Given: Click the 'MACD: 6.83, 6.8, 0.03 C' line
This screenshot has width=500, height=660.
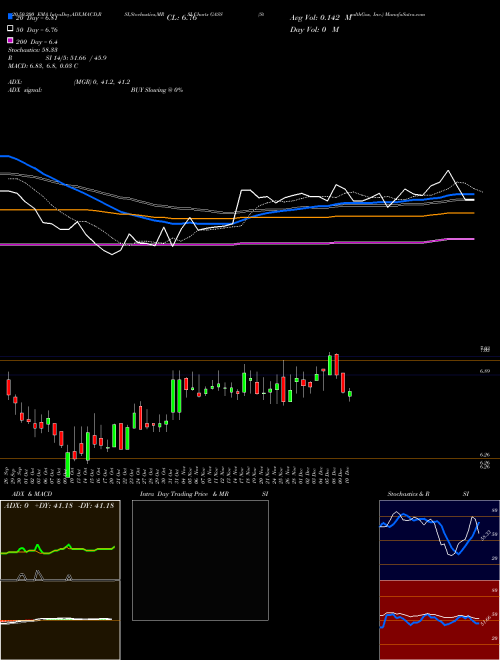Looking at the screenshot, I should 43,66.
